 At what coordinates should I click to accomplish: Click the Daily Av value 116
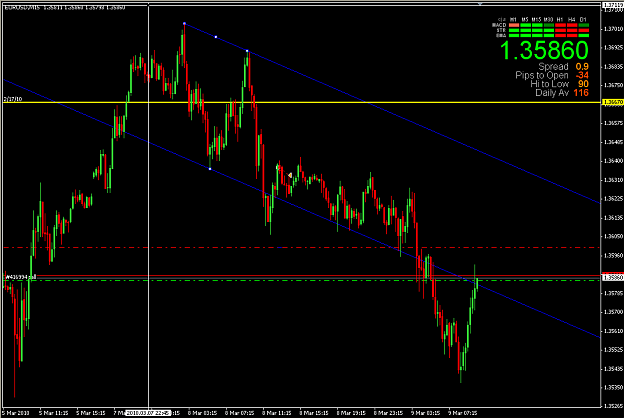(x=581, y=93)
